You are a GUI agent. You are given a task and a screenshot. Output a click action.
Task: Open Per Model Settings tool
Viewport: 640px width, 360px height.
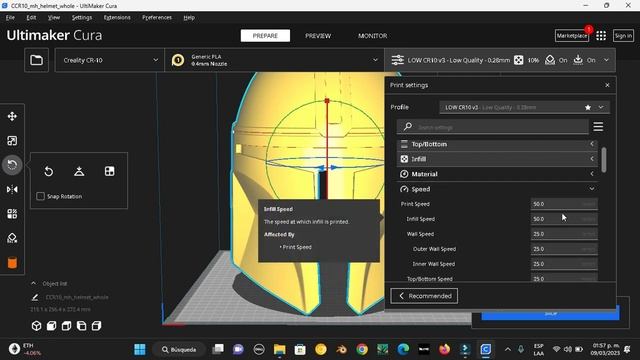coord(12,214)
